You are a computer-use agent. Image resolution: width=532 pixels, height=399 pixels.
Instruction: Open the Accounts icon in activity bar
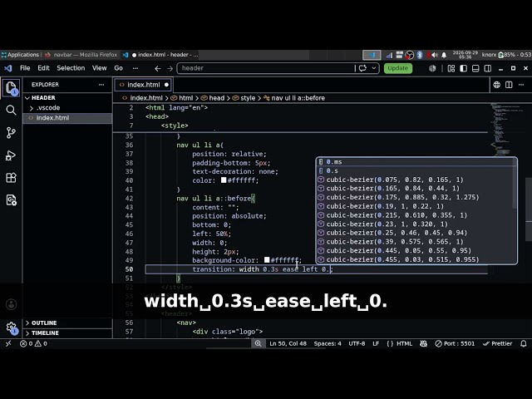point(11,304)
